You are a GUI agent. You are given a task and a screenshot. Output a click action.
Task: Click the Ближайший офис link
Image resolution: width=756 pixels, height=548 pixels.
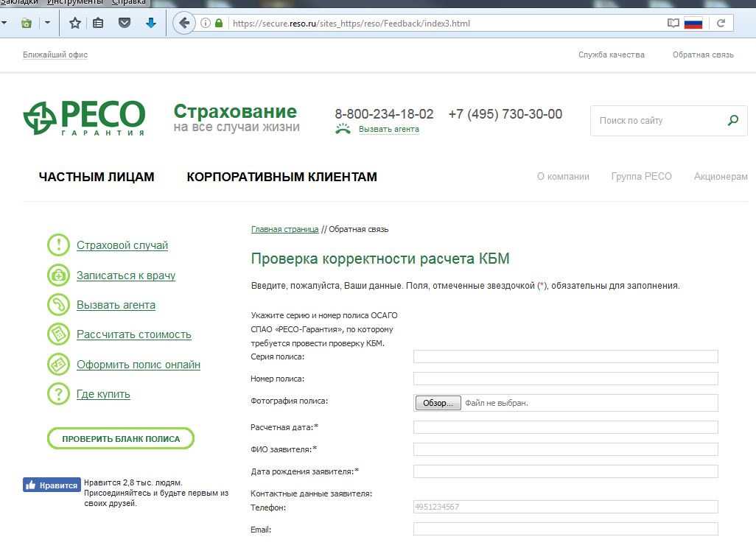55,55
